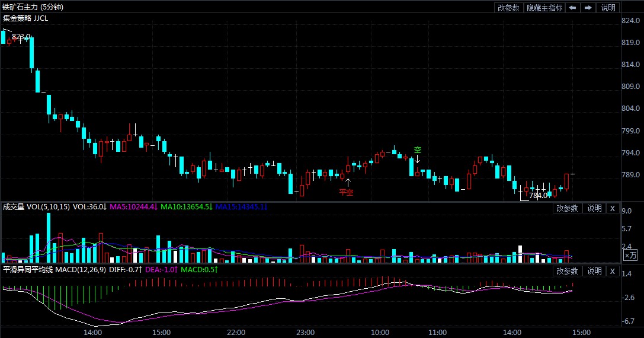
Task: Click the 819.0 price axis label
Action: click(630, 42)
